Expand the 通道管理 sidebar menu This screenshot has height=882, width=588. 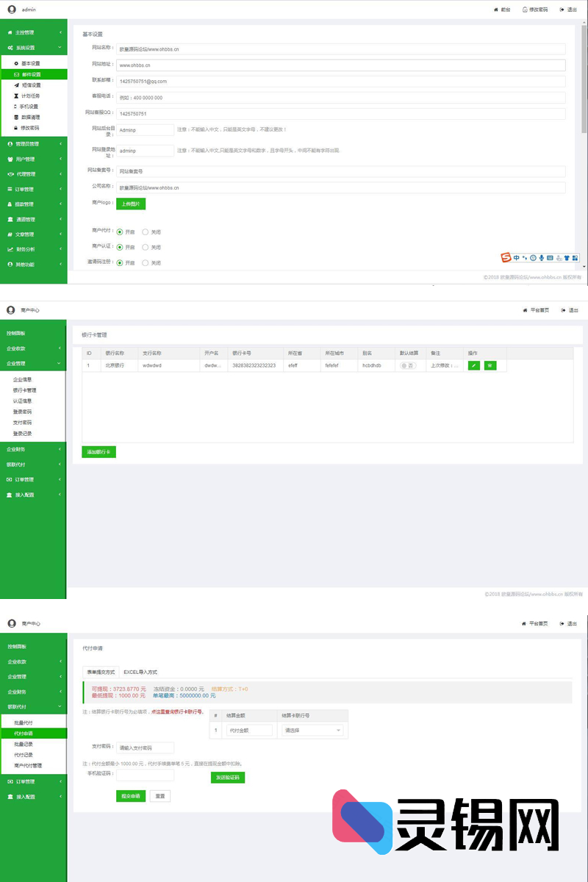tap(34, 219)
